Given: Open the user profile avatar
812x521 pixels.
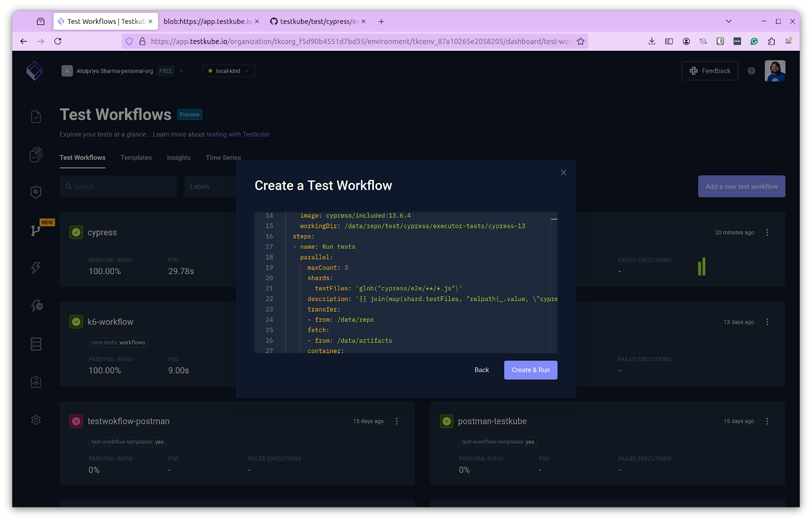Looking at the screenshot, I should (775, 71).
